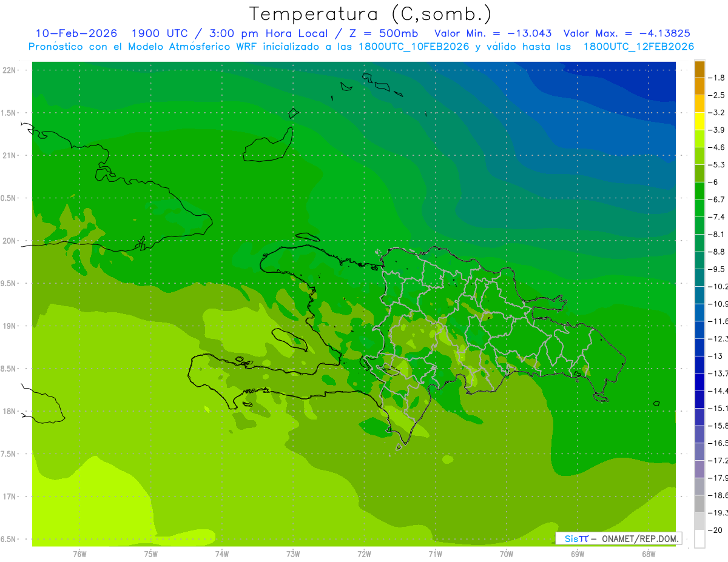Click the '73W' longitude label

pos(293,554)
